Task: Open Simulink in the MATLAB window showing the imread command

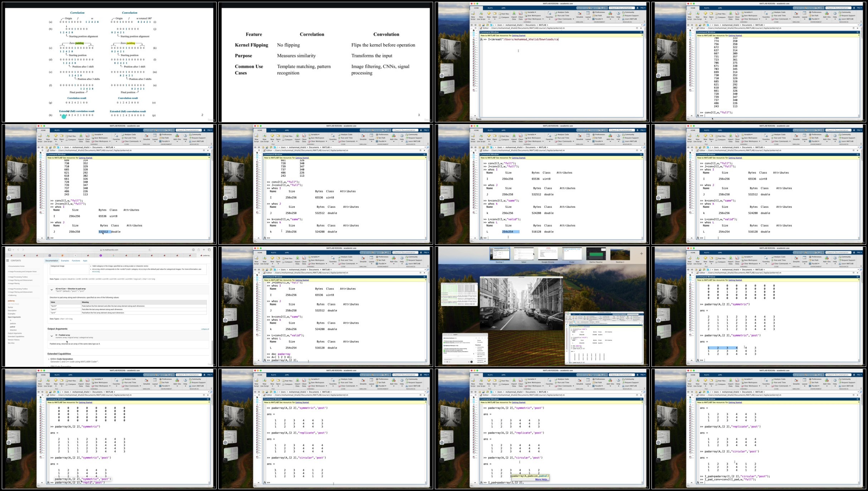Action: [580, 15]
